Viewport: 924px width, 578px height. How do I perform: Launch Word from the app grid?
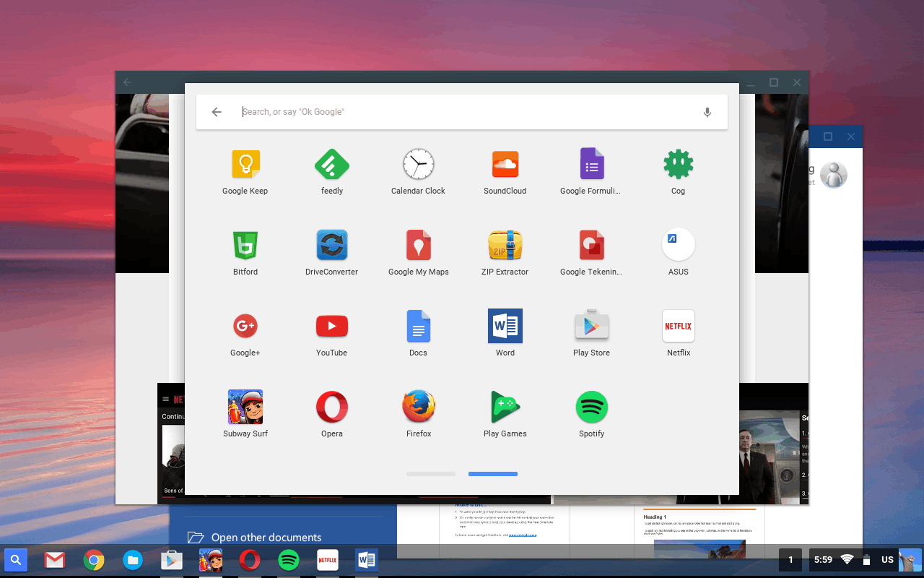coord(505,327)
